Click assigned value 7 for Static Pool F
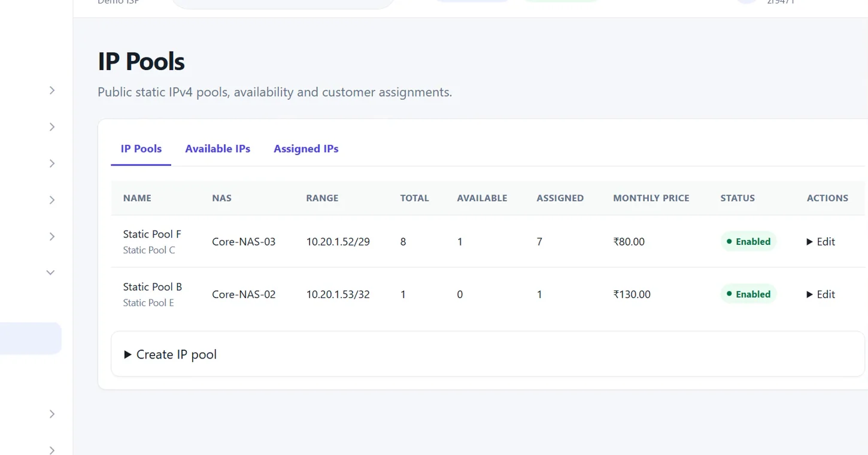This screenshot has height=455, width=868. [x=539, y=242]
